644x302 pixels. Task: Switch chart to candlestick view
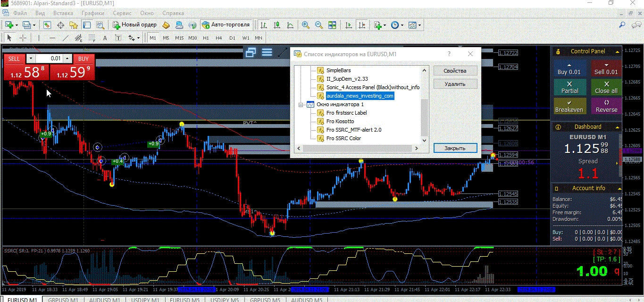pyautogui.click(x=277, y=25)
